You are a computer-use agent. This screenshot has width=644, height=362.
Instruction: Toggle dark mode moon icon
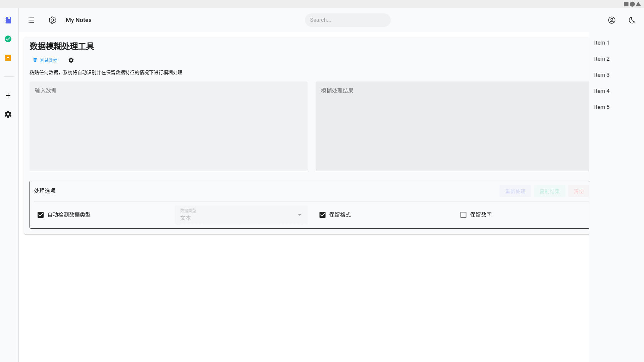pyautogui.click(x=632, y=20)
